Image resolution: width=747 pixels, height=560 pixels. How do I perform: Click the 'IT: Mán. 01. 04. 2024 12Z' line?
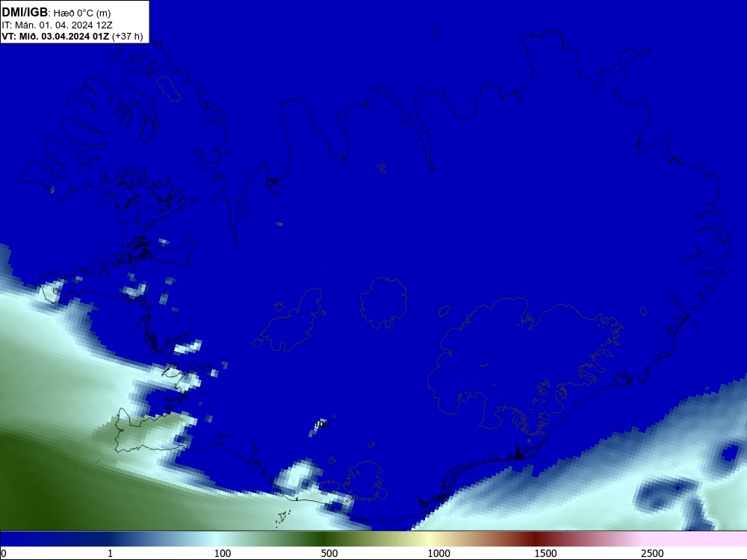[x=58, y=25]
